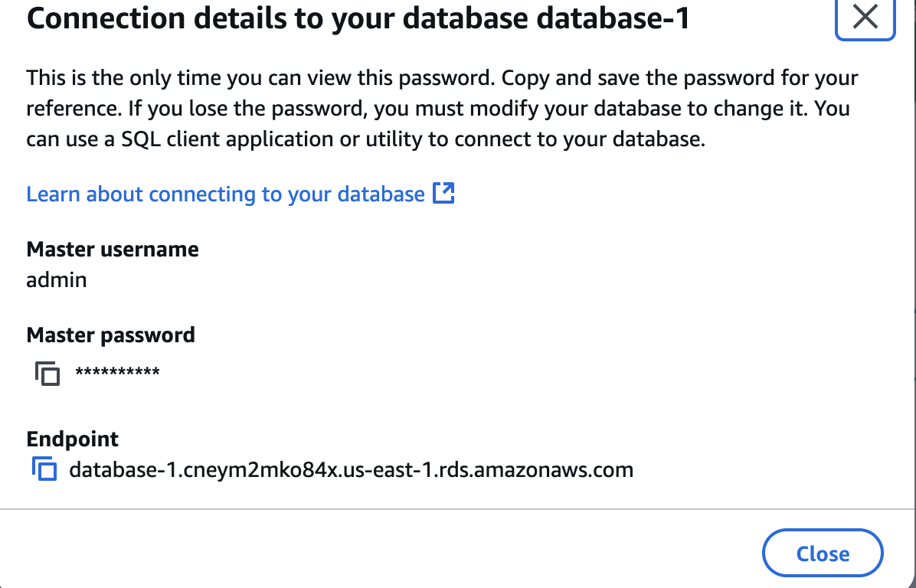Copy the endpoint using its copy icon

pos(45,469)
